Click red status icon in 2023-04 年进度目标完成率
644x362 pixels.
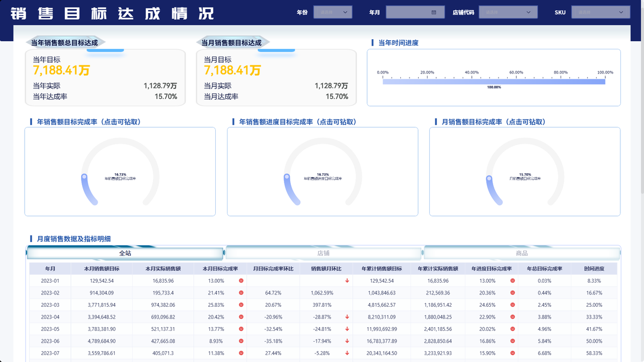(x=513, y=317)
